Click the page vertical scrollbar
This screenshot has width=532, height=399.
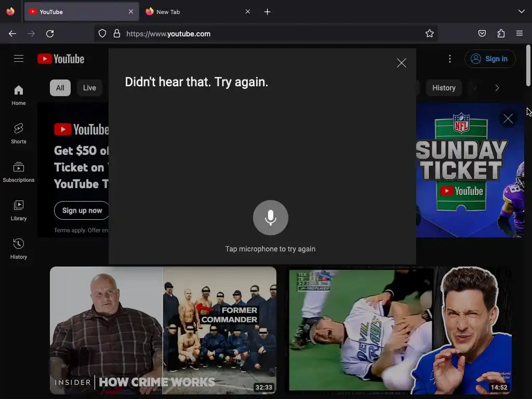pos(528,65)
